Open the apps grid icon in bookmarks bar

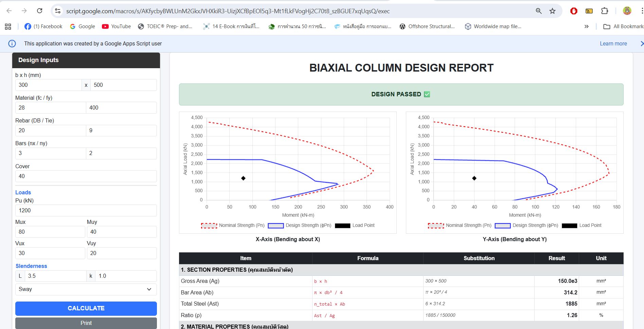(8, 26)
